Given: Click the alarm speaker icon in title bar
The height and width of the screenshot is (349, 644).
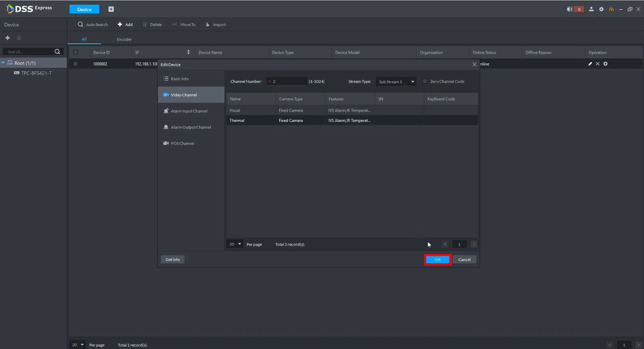Looking at the screenshot, I should pyautogui.click(x=570, y=9).
